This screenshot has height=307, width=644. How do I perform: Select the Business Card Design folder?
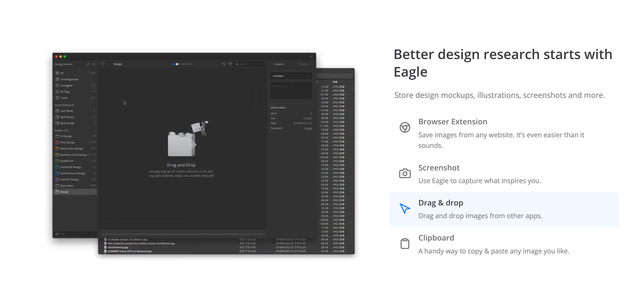75,155
